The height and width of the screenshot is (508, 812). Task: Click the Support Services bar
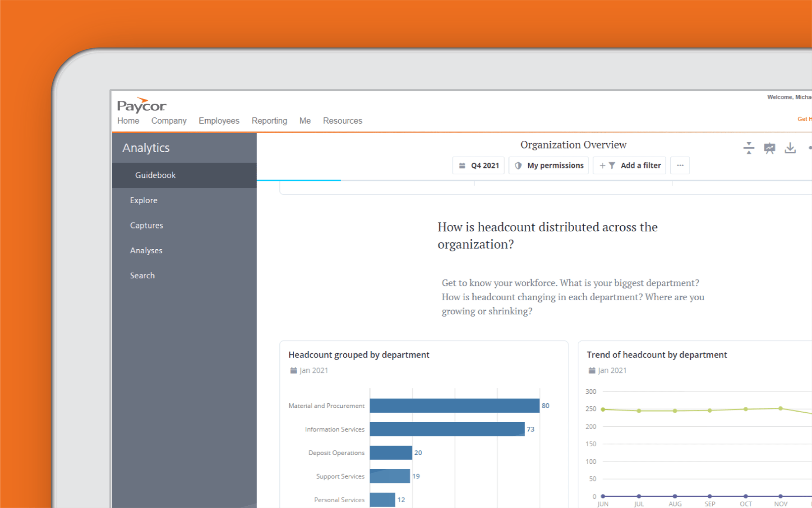[x=390, y=476]
